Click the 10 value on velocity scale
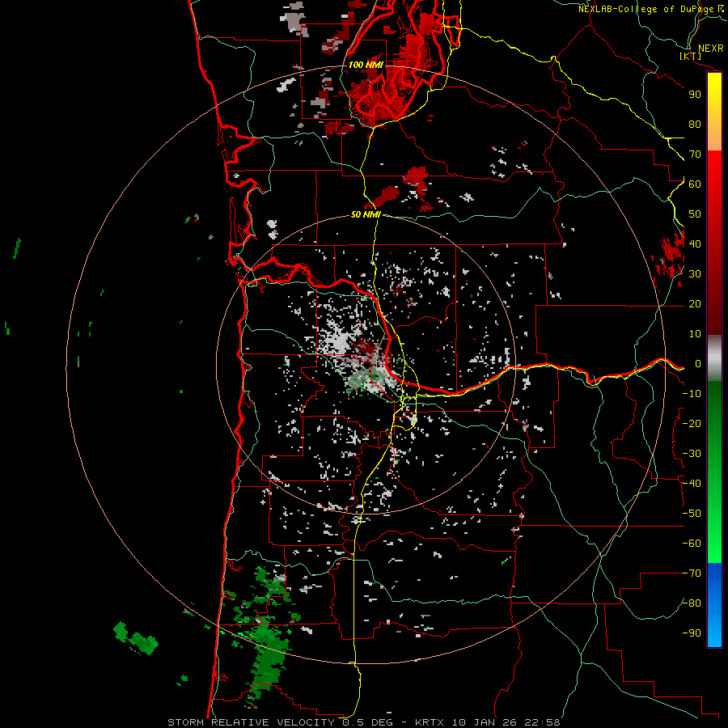728x728 pixels. point(695,334)
